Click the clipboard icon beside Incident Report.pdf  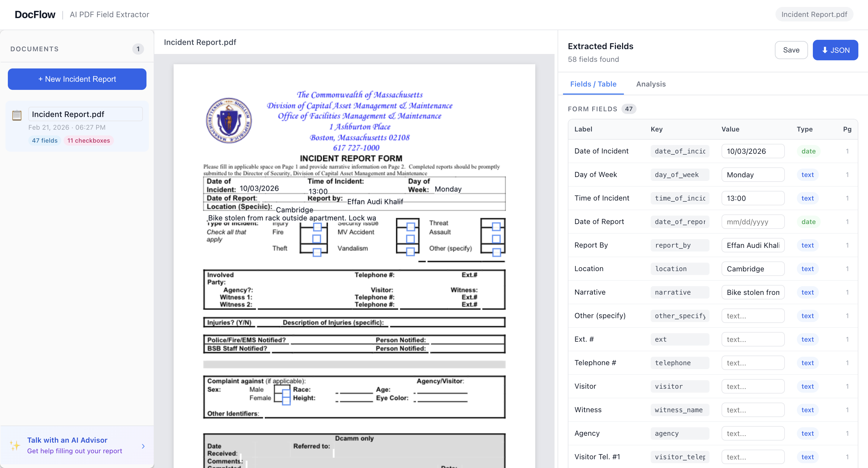[x=17, y=115]
